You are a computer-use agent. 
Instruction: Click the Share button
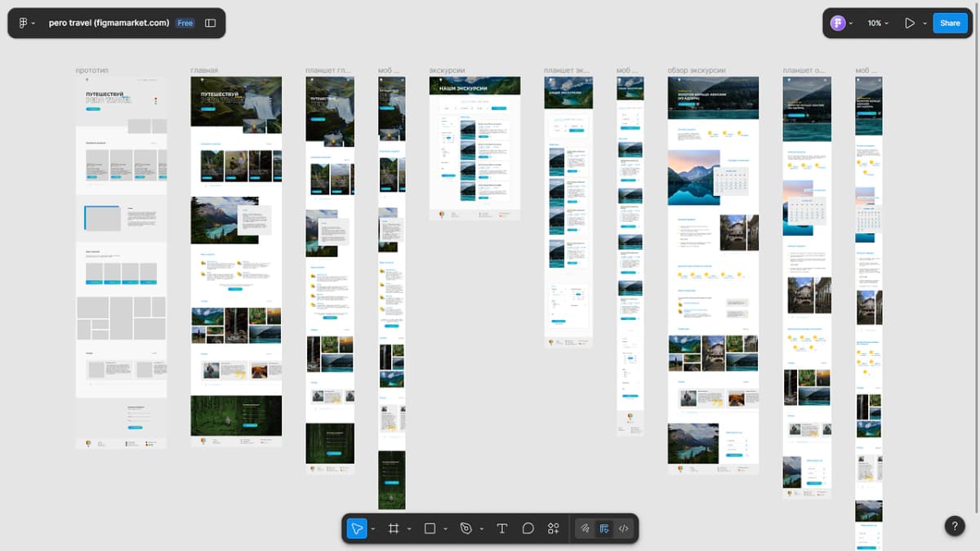[950, 23]
